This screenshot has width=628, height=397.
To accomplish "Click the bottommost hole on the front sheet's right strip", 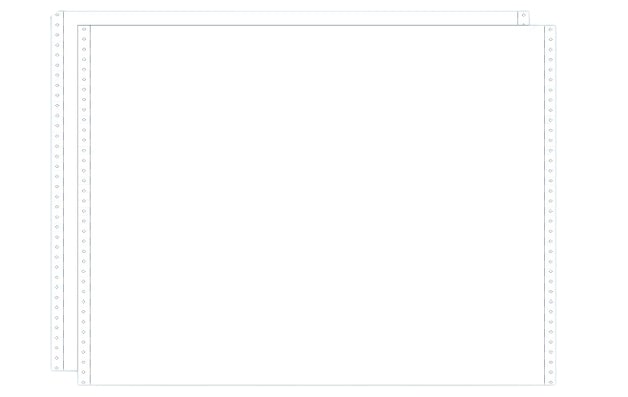I will pyautogui.click(x=550, y=382).
